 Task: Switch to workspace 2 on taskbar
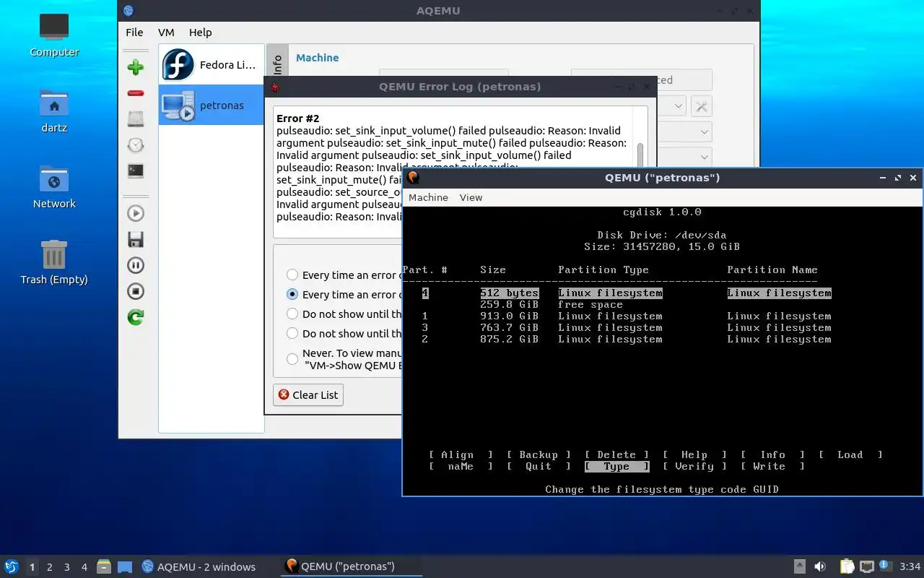coord(50,567)
